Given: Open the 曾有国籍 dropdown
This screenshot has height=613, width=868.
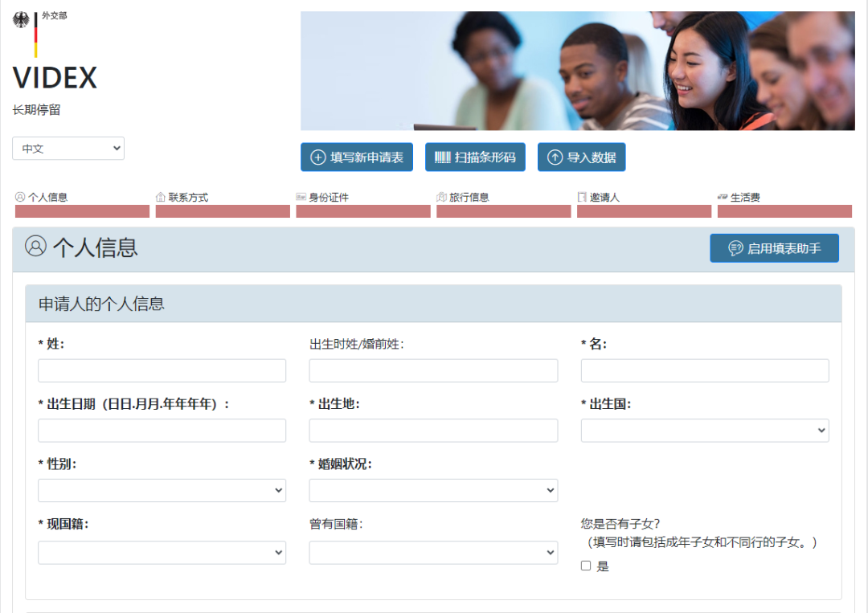Looking at the screenshot, I should click(x=433, y=553).
